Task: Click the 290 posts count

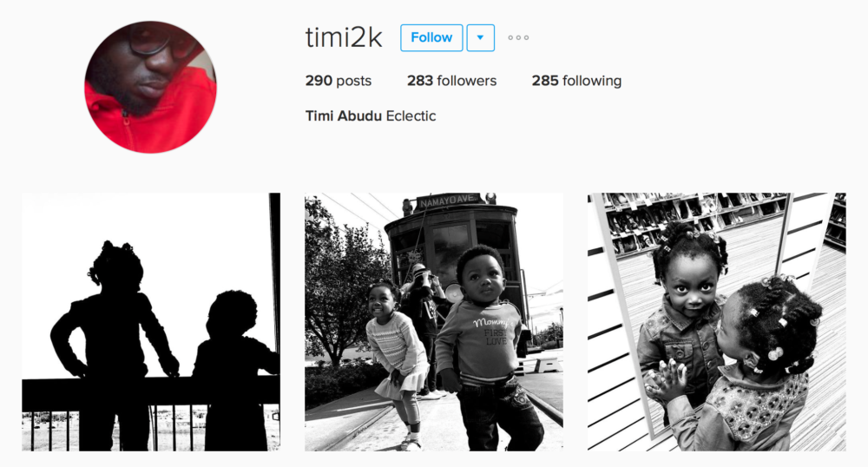Action: tap(339, 81)
